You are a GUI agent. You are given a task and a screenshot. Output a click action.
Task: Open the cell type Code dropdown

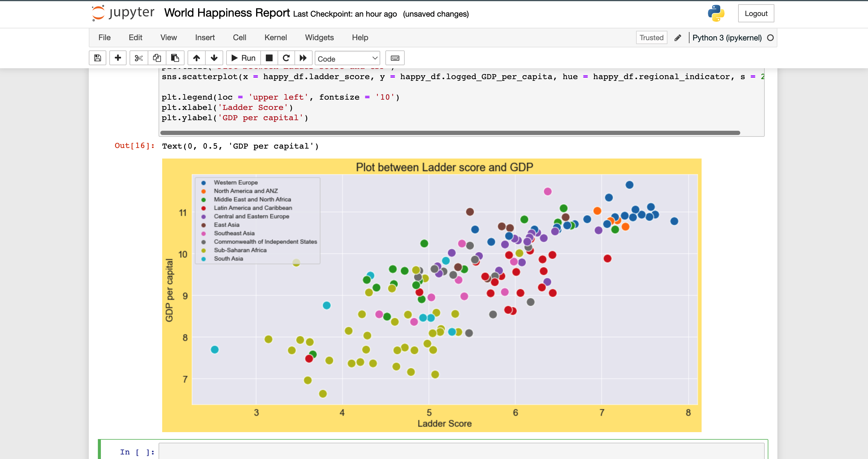tap(347, 58)
